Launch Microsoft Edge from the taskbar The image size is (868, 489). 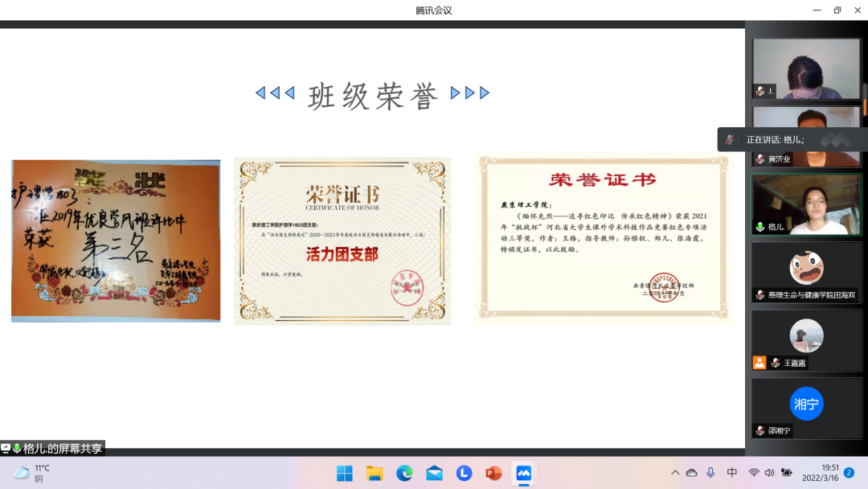(x=404, y=473)
